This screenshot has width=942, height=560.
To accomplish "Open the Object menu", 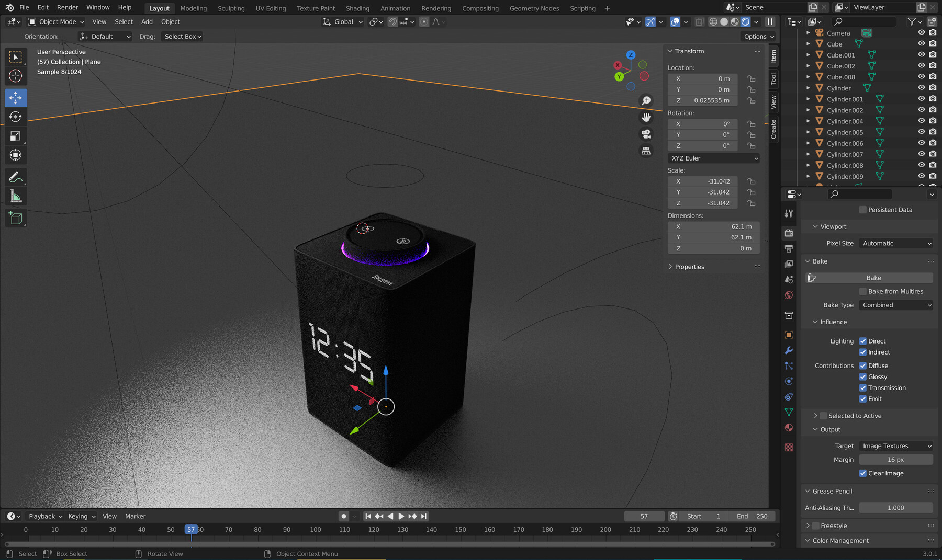I will 170,21.
